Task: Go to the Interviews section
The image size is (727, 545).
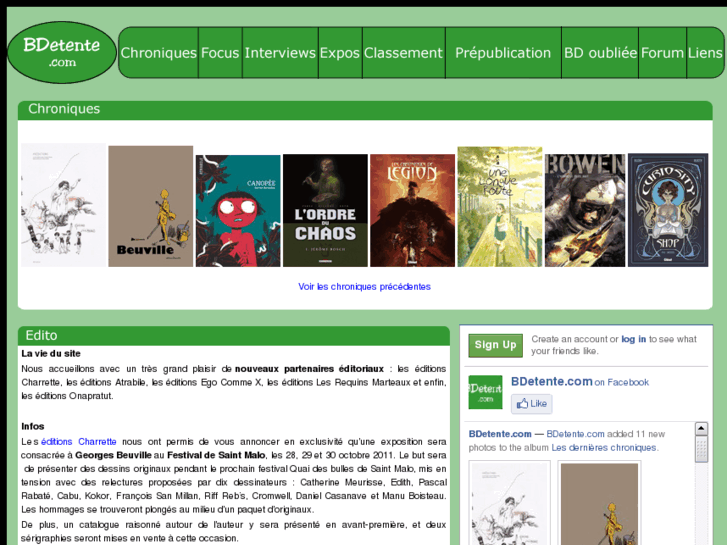Action: click(x=280, y=53)
